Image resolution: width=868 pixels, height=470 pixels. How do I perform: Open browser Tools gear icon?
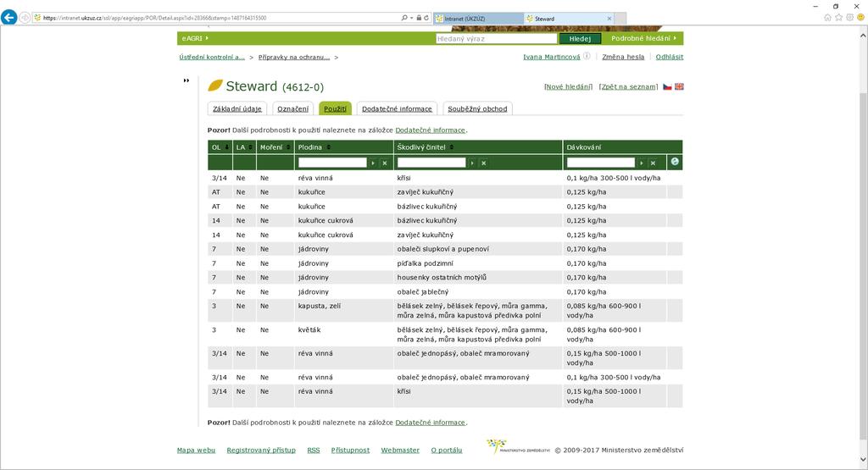[x=849, y=18]
